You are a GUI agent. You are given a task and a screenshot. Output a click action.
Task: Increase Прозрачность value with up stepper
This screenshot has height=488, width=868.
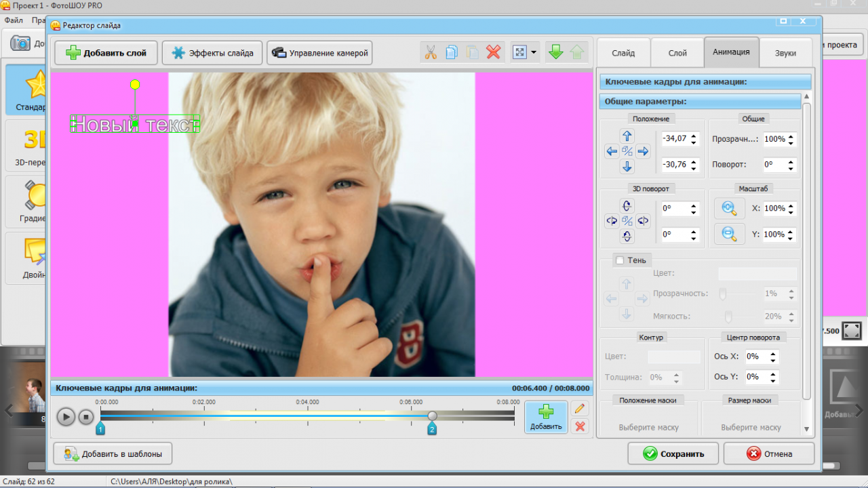tap(791, 136)
